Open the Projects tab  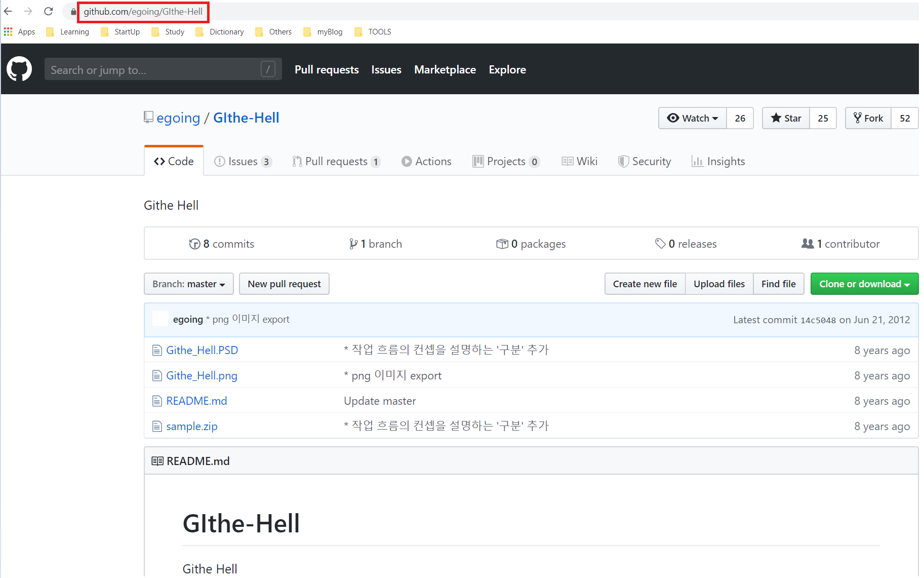click(506, 161)
